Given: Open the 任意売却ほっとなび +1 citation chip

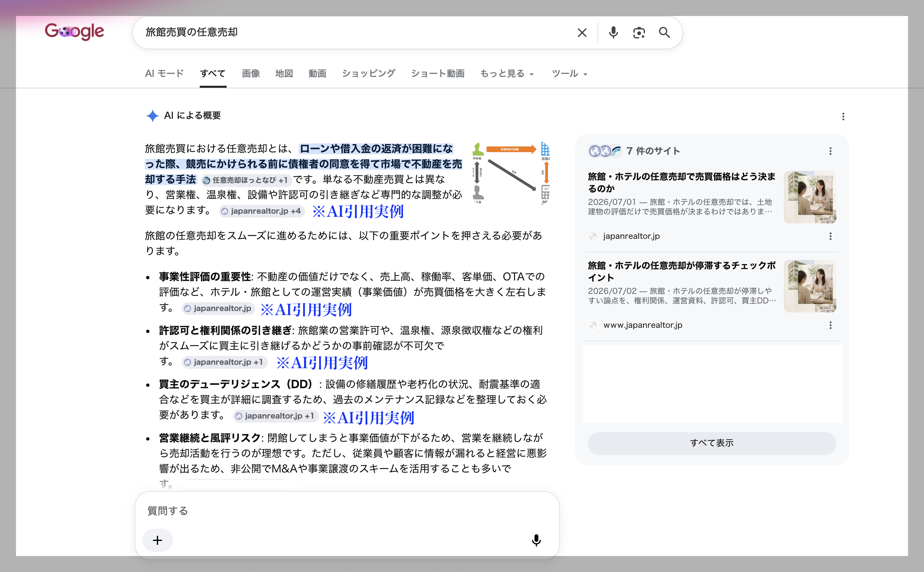Looking at the screenshot, I should click(x=246, y=180).
